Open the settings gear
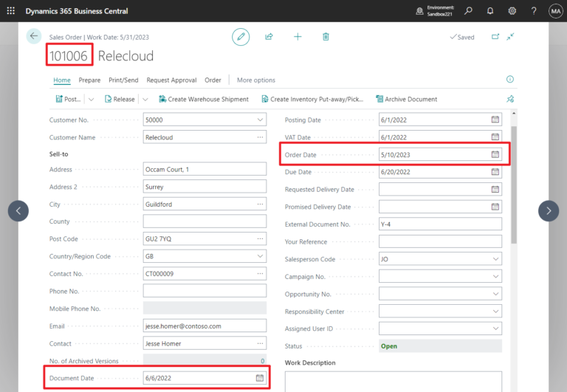 point(512,11)
